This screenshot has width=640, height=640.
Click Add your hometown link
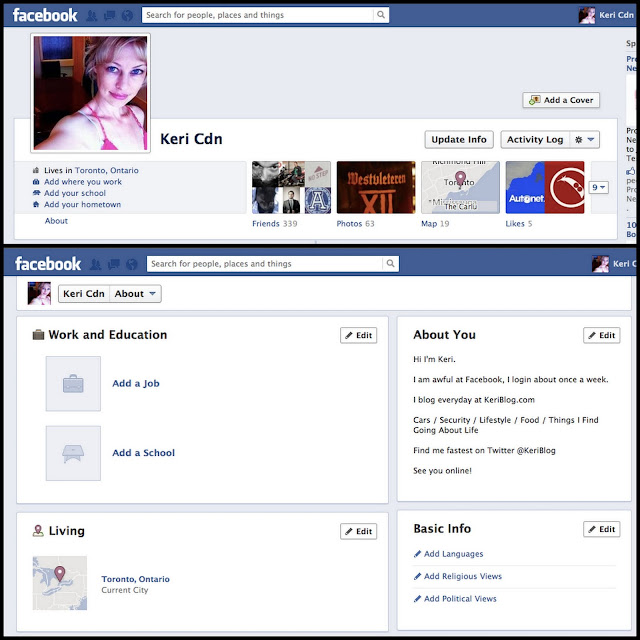[82, 204]
